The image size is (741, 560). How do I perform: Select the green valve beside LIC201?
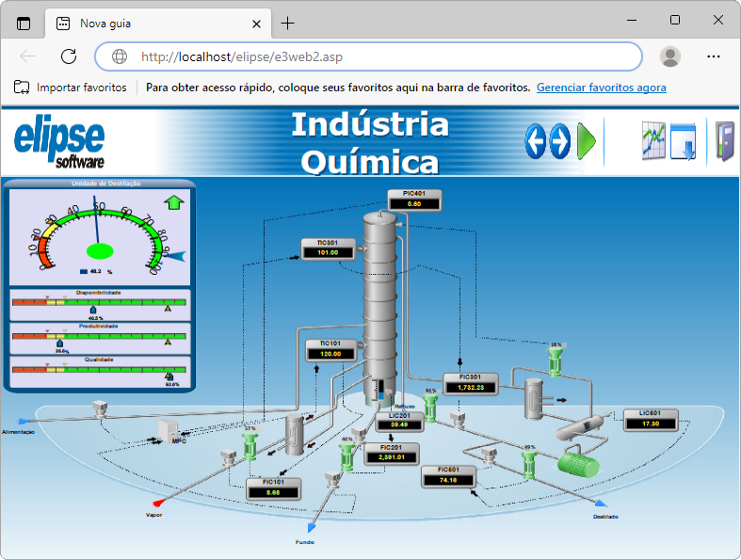click(x=430, y=408)
